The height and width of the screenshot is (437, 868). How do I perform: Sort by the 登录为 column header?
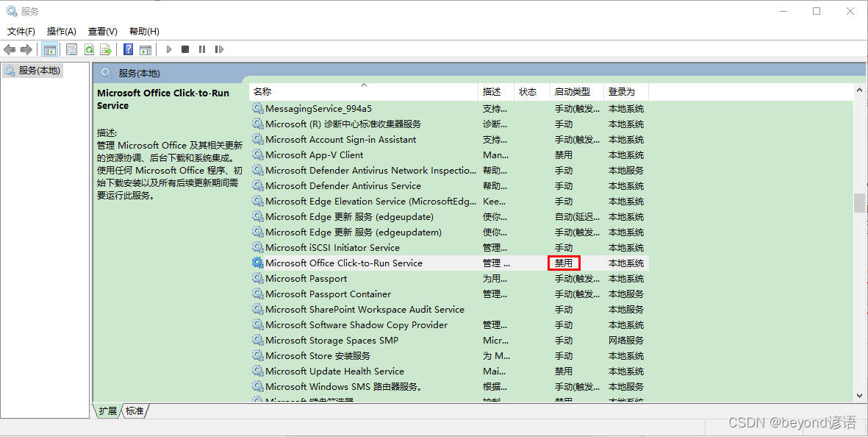tap(626, 92)
